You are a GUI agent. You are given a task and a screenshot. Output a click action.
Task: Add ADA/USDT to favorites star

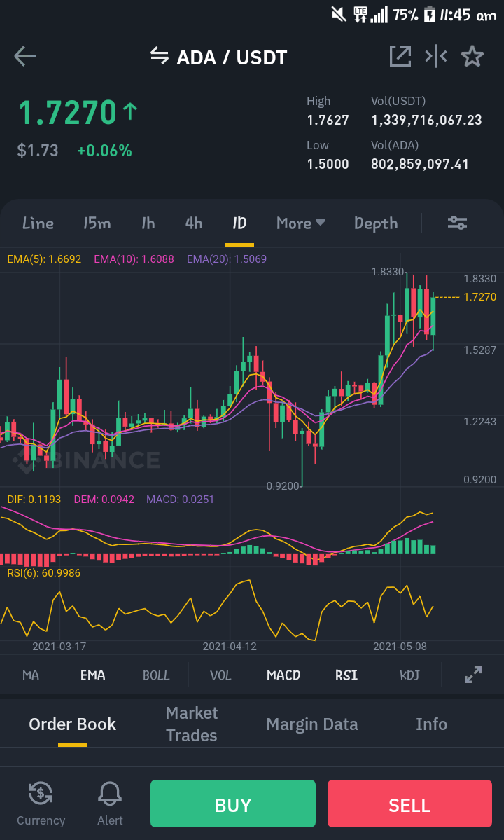tap(472, 56)
